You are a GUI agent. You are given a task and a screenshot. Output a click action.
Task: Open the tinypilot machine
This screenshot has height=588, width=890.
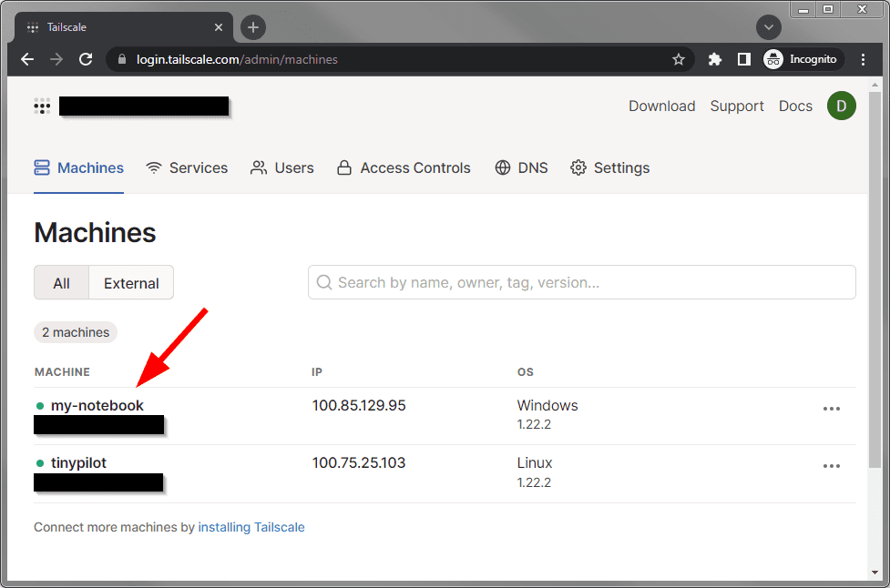[78, 462]
